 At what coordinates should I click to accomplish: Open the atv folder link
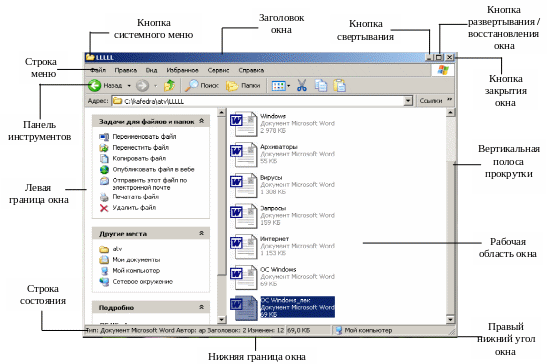pos(111,249)
